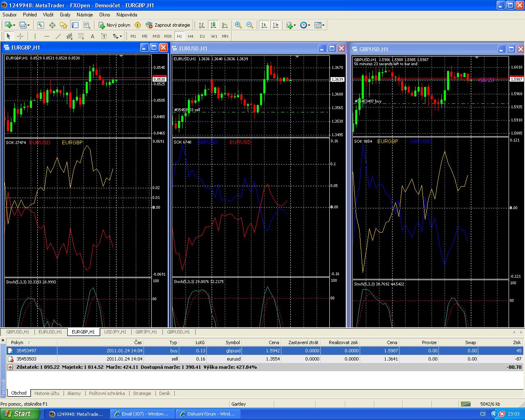Show the Data Window crosshair icon
Viewport: 525px width, 420px height.
[x=52, y=25]
